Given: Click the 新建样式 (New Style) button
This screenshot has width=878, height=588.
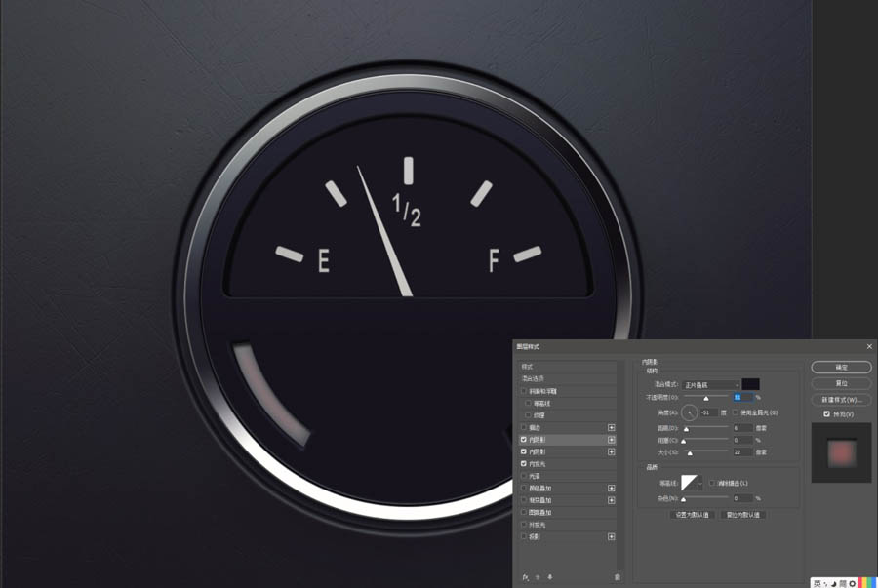Looking at the screenshot, I should pyautogui.click(x=841, y=400).
